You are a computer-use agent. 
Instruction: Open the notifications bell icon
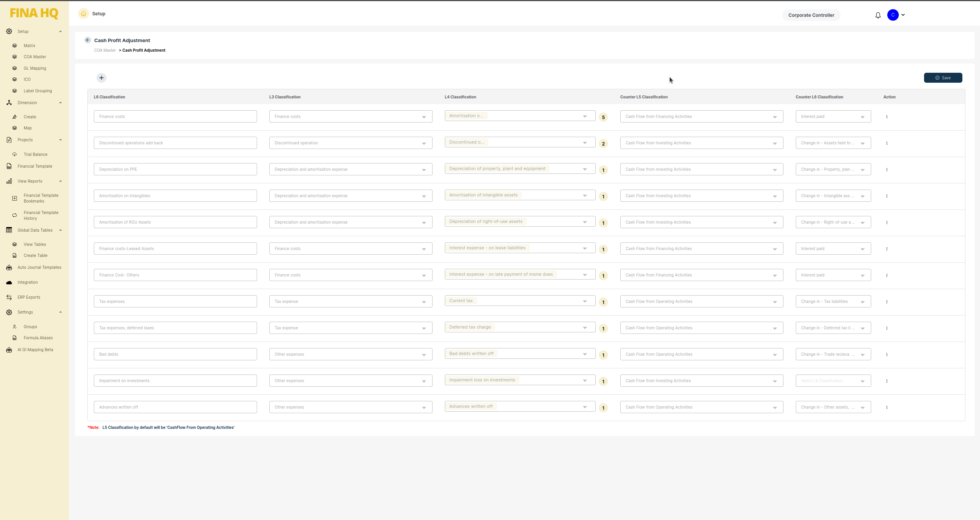click(878, 15)
